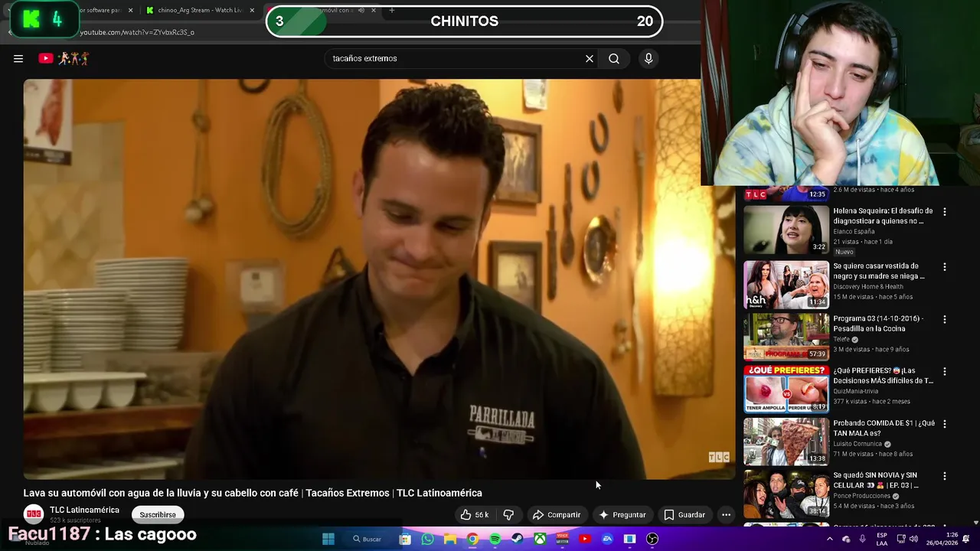Open the tray microphone indicator

point(862,539)
